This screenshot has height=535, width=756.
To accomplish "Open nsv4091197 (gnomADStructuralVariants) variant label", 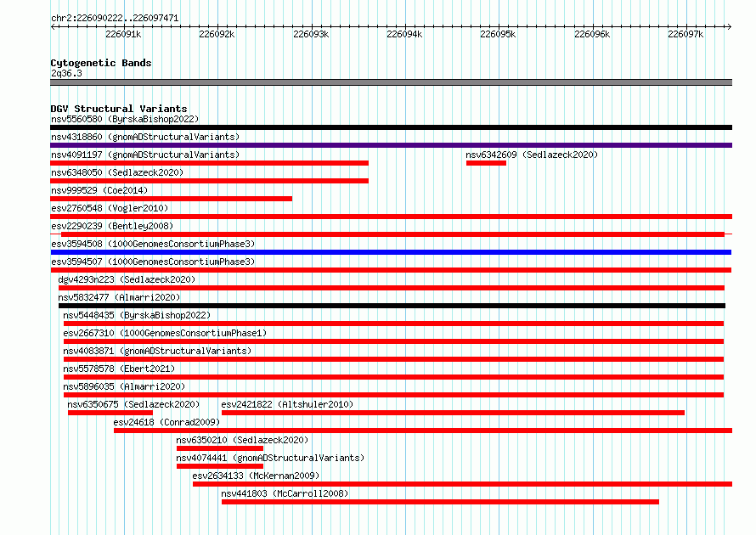I will 145,155.
